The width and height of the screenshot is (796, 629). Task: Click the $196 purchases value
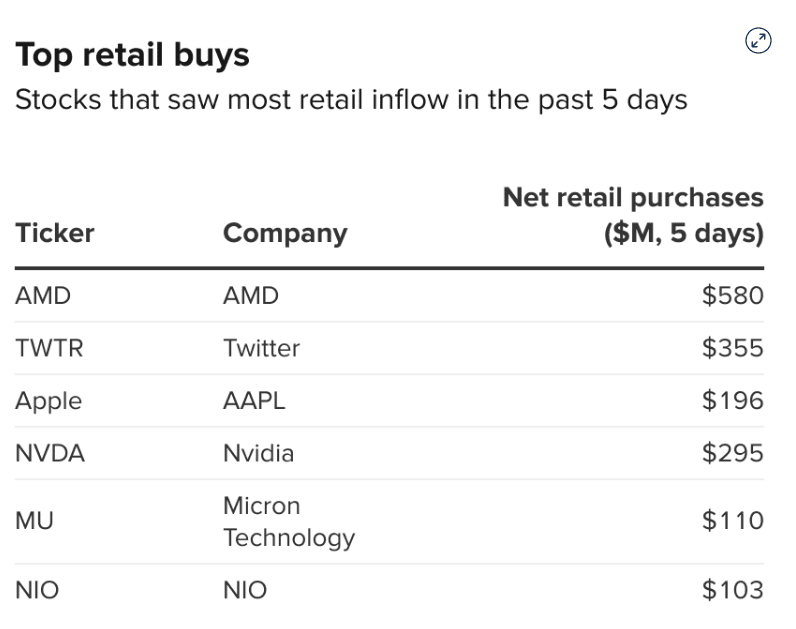tap(733, 401)
